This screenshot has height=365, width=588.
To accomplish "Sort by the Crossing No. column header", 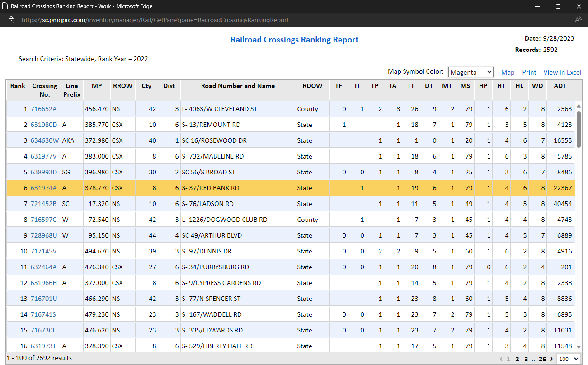I will (45, 90).
